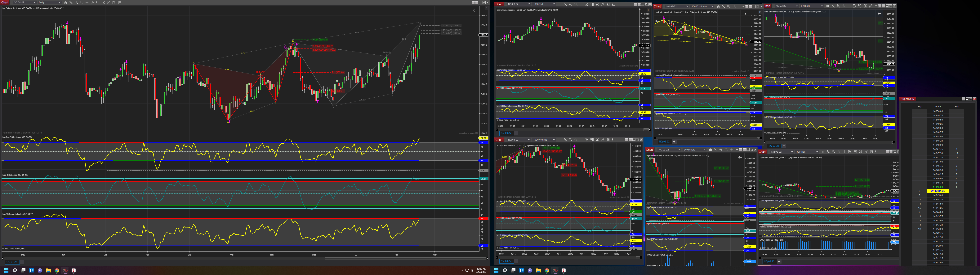980x275 pixels.
Task: Select crosshair plus tool on GC chart
Action: tap(87, 2)
